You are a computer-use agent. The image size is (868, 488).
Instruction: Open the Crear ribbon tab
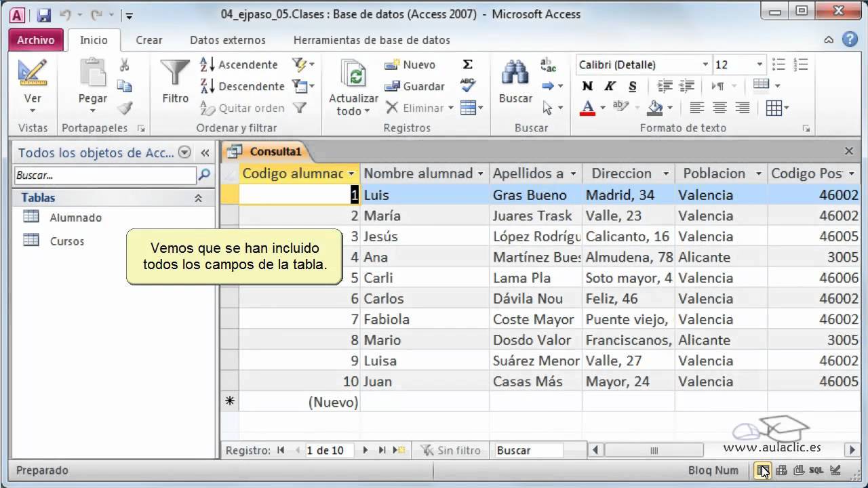point(149,40)
